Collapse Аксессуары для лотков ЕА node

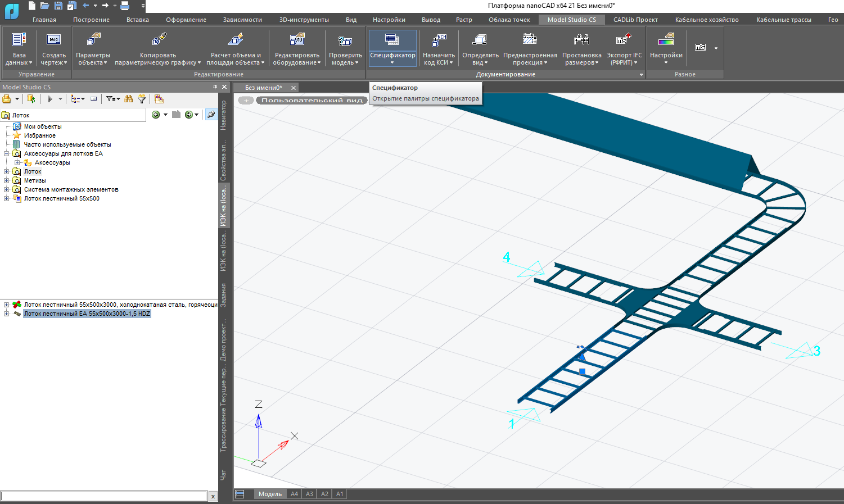[7, 153]
